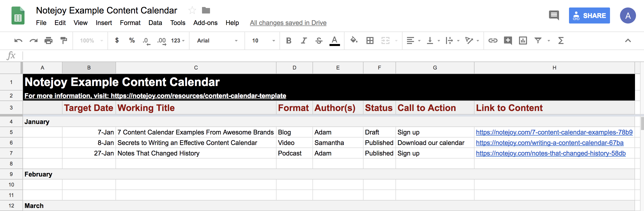Increase decimal places icon
The image size is (644, 211).
[x=161, y=41]
